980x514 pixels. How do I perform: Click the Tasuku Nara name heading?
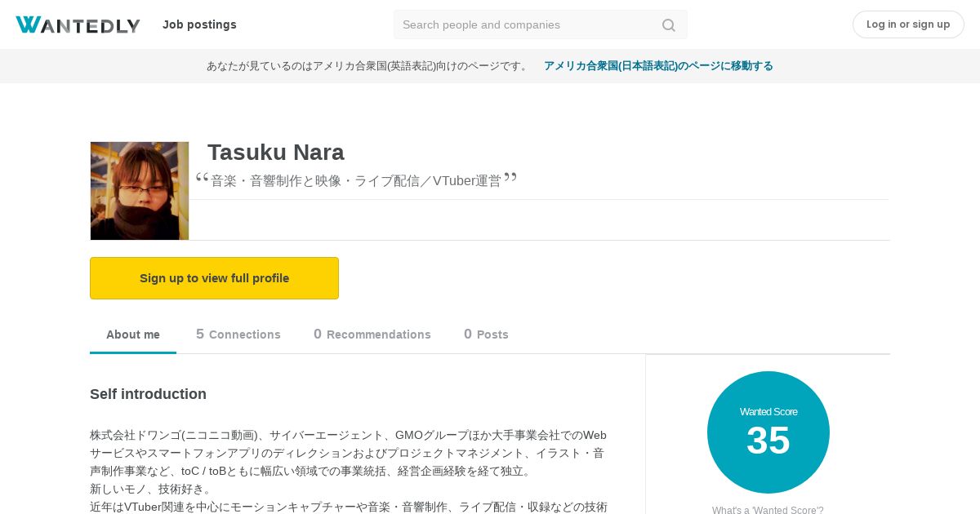(x=276, y=153)
